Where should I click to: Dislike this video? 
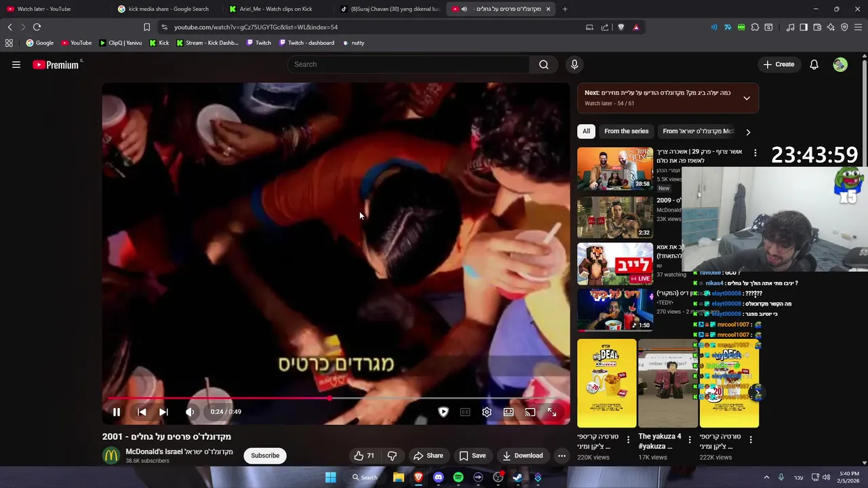pos(392,455)
